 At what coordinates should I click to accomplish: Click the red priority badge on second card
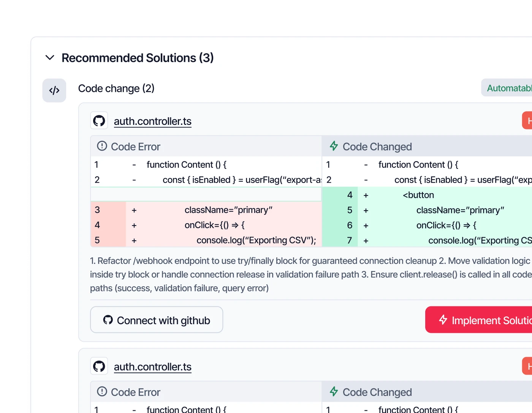527,366
